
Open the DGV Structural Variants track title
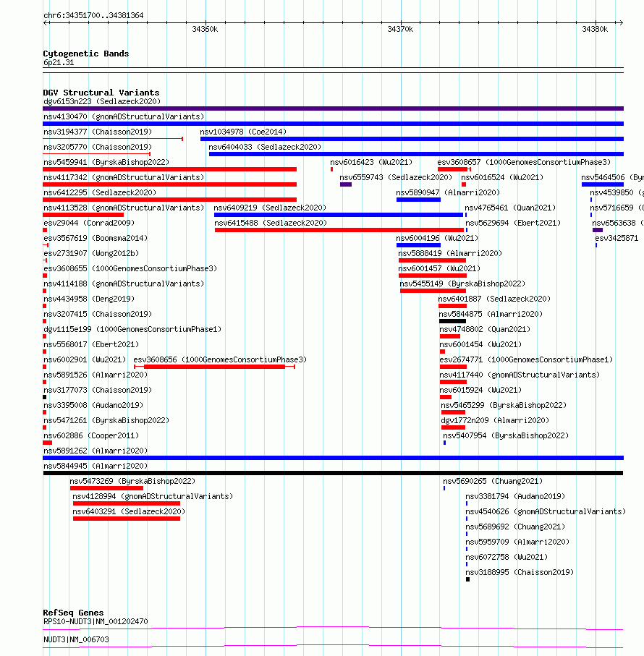pyautogui.click(x=101, y=93)
